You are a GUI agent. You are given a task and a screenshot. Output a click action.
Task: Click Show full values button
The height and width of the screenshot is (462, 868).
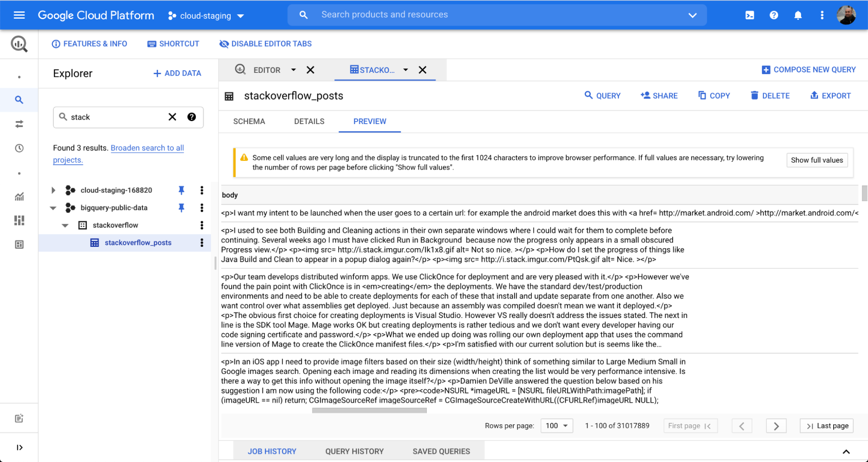(x=817, y=160)
